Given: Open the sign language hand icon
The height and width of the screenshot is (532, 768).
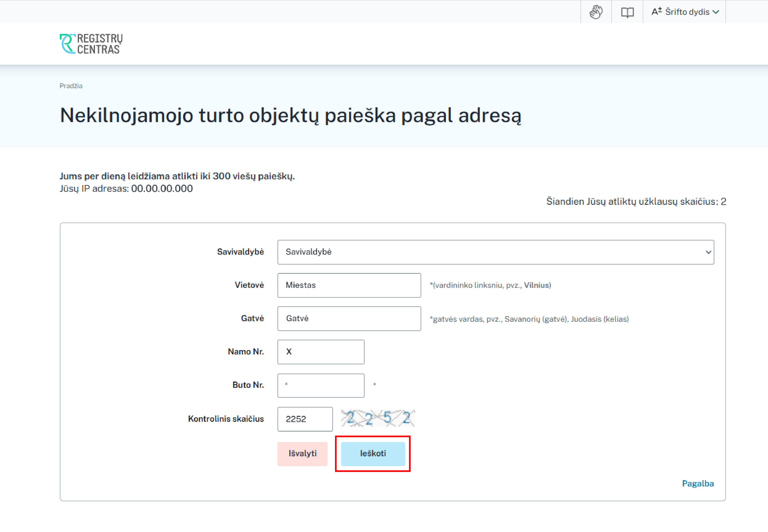Looking at the screenshot, I should 596,12.
